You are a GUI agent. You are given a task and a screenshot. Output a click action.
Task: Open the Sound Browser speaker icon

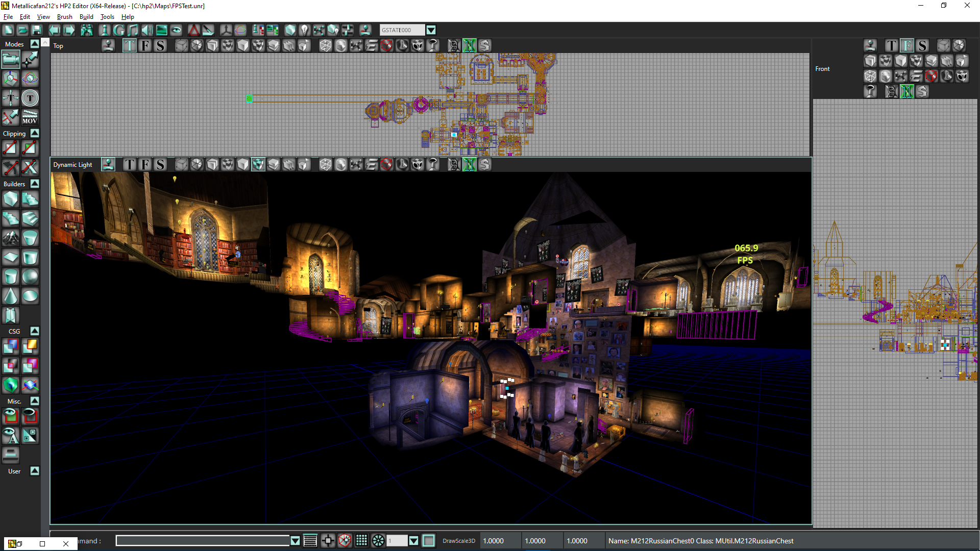[146, 30]
